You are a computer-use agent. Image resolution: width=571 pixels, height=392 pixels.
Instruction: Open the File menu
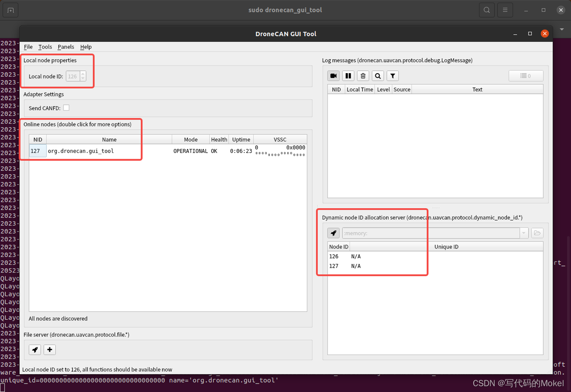(x=28, y=47)
